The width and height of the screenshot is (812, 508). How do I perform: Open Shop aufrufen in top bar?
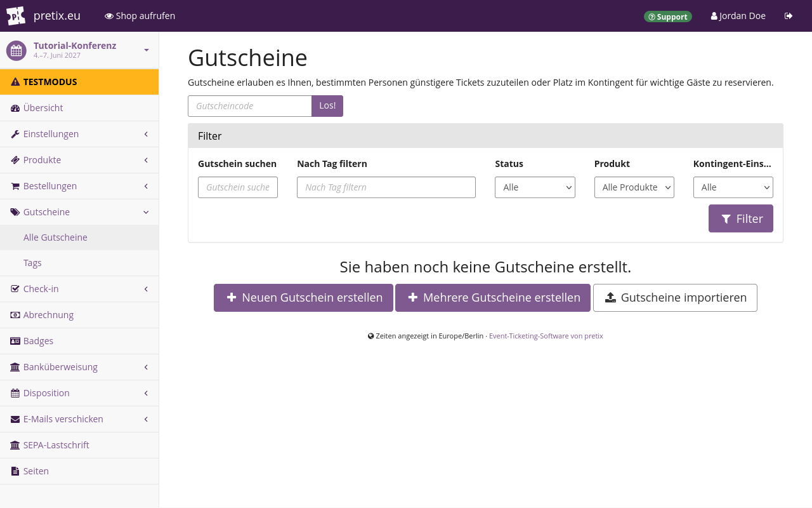[140, 16]
